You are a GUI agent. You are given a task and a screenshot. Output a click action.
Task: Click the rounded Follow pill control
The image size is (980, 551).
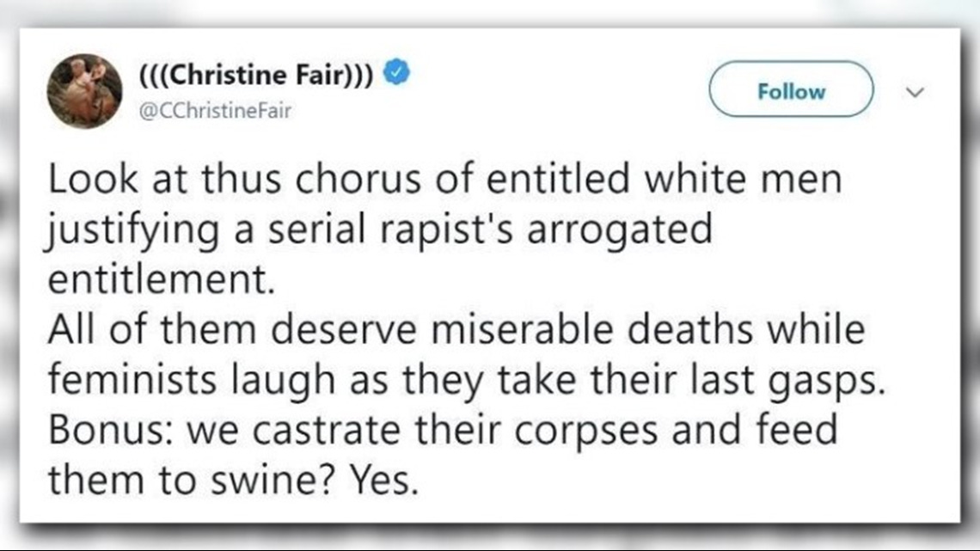pos(790,90)
